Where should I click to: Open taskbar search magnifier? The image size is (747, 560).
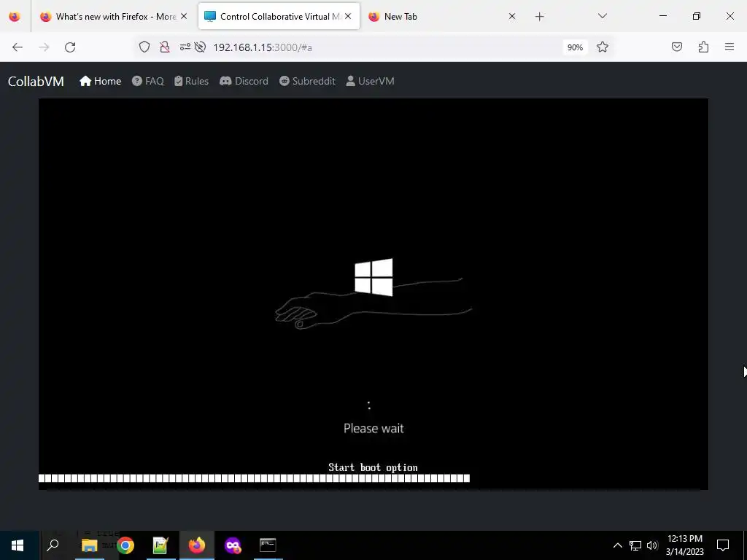(53, 545)
